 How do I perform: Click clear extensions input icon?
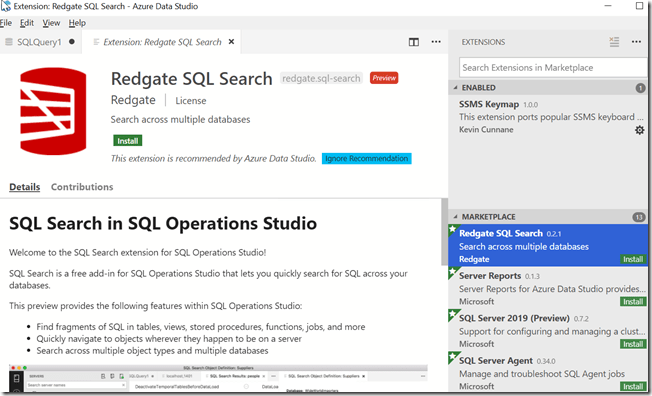614,42
